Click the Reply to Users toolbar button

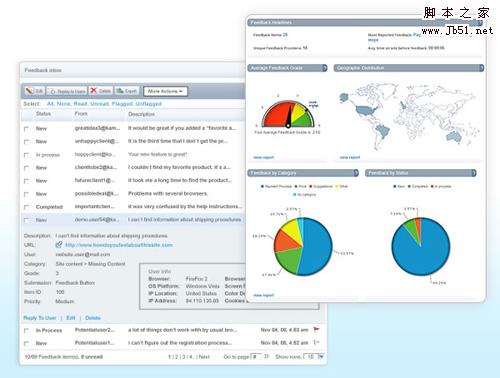pos(67,91)
